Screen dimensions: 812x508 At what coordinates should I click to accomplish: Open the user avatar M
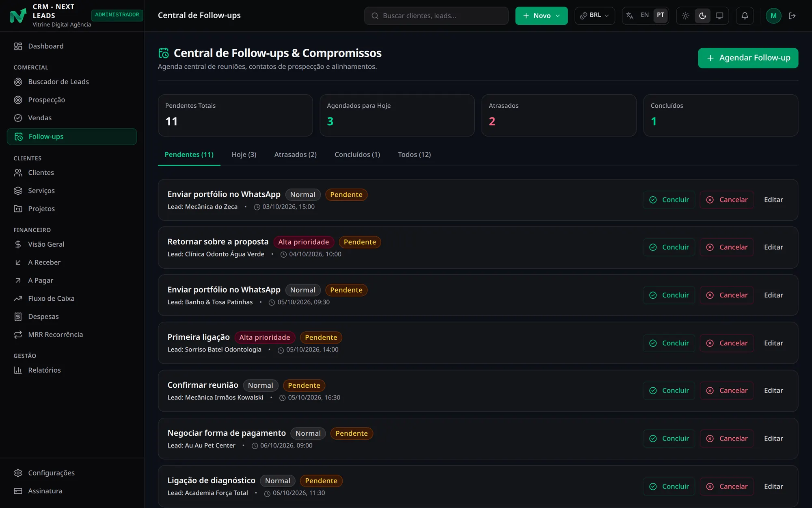click(x=773, y=16)
